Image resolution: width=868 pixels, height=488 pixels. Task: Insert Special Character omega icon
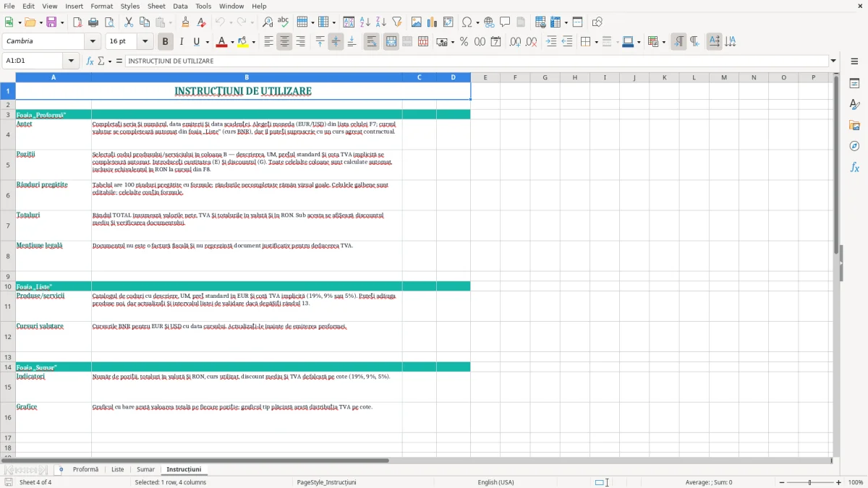(x=467, y=22)
